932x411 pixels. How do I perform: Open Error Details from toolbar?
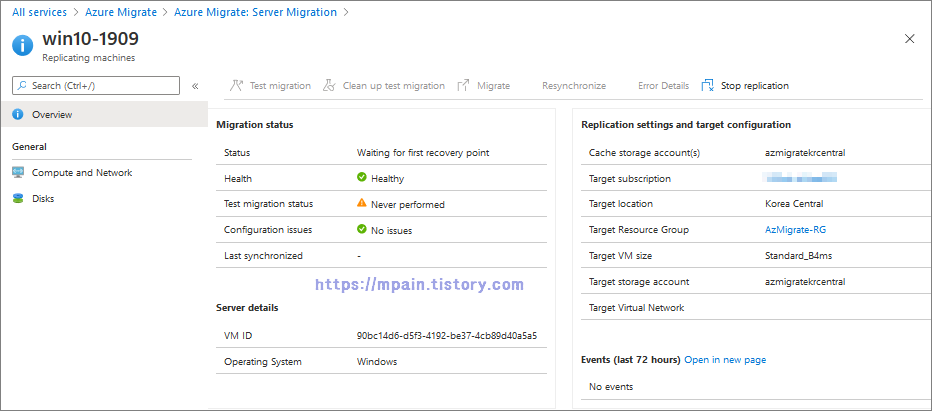click(663, 86)
